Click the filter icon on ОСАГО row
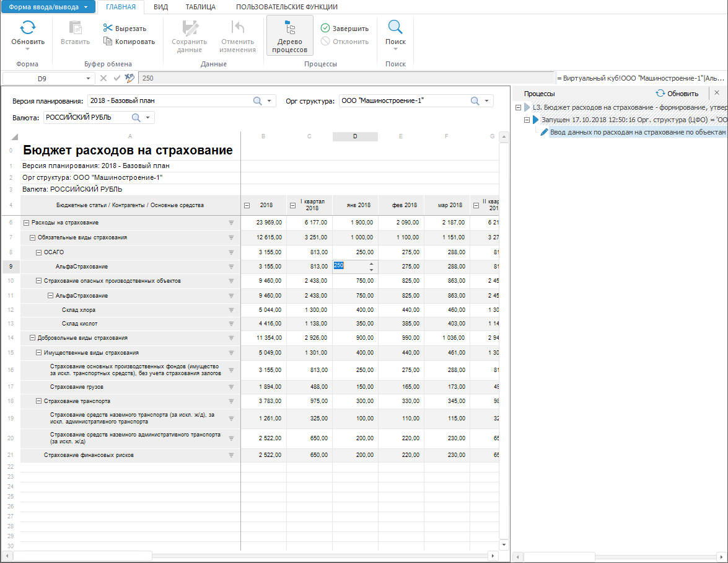This screenshot has width=728, height=563. (231, 252)
